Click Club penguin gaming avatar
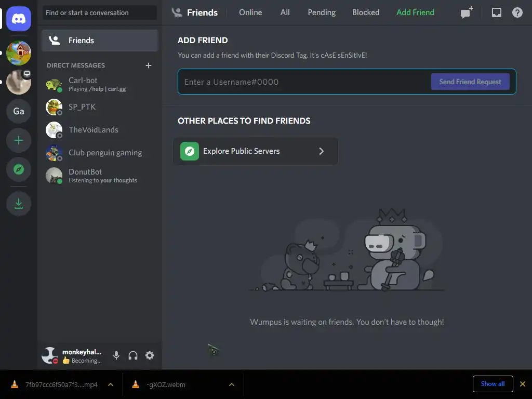532x399 pixels. [54, 153]
